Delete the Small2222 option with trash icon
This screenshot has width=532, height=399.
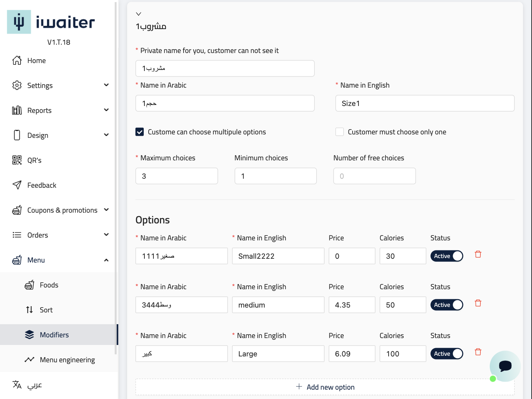478,254
